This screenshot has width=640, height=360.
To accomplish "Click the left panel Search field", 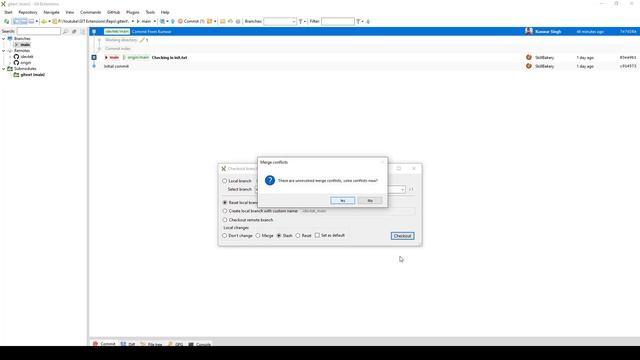I will pyautogui.click(x=38, y=31).
